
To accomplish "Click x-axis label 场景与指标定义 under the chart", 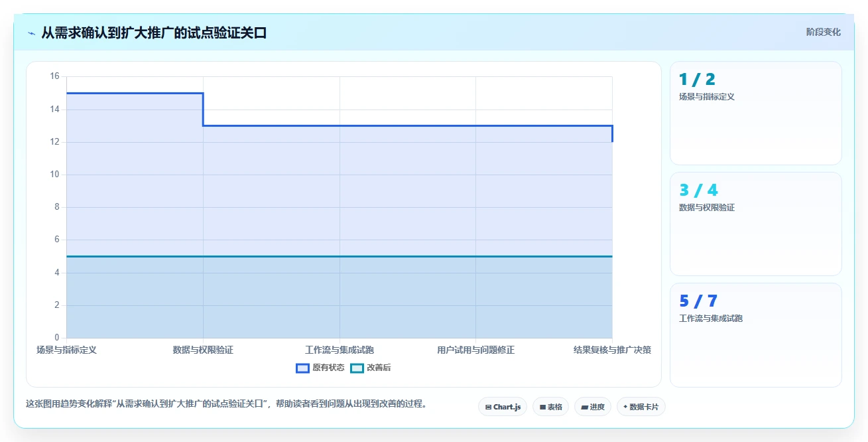I will pyautogui.click(x=66, y=350).
